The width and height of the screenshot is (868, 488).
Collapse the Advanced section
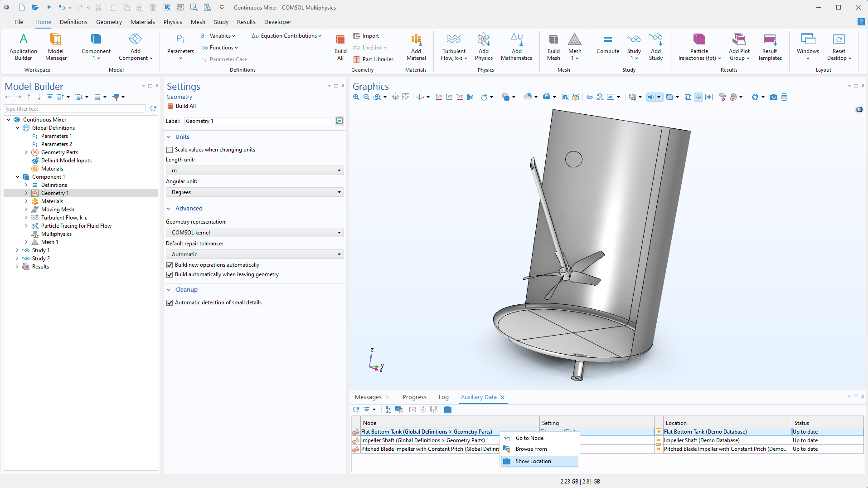[169, 209]
